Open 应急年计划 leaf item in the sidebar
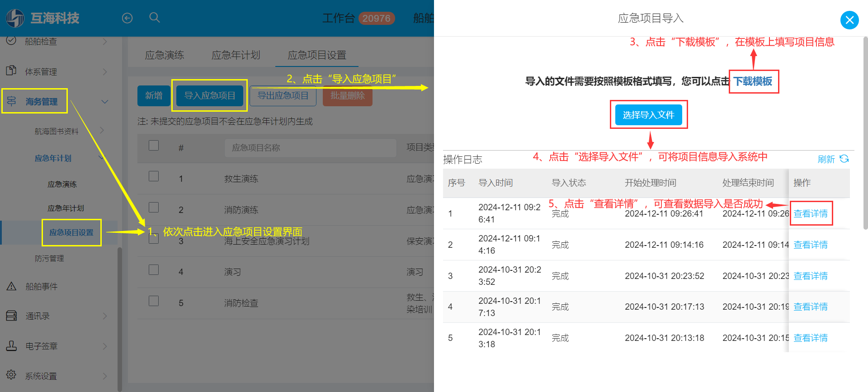 point(66,208)
